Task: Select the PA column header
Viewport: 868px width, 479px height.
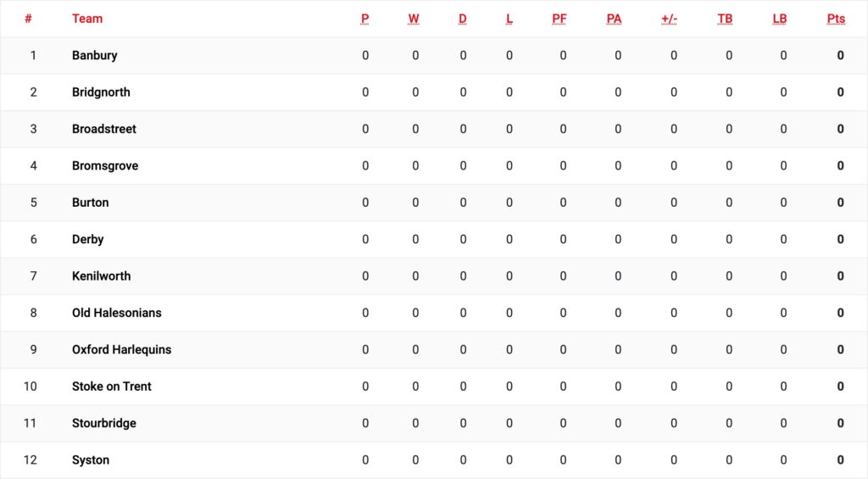Action: pos(614,19)
